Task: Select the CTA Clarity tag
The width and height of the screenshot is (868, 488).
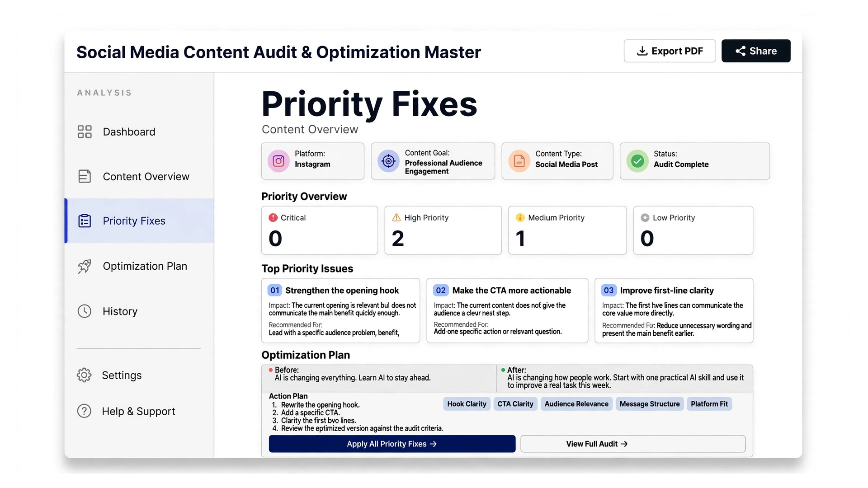Action: pos(515,404)
